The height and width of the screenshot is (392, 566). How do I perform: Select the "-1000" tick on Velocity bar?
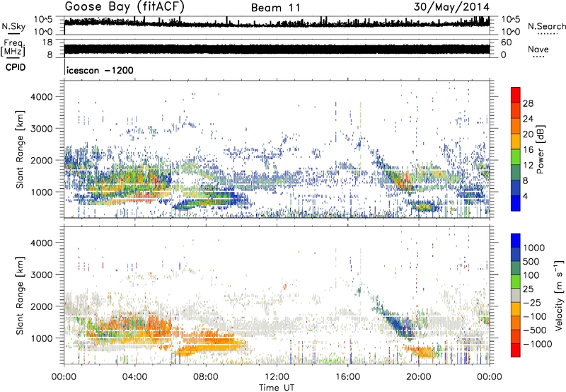pyautogui.click(x=538, y=344)
